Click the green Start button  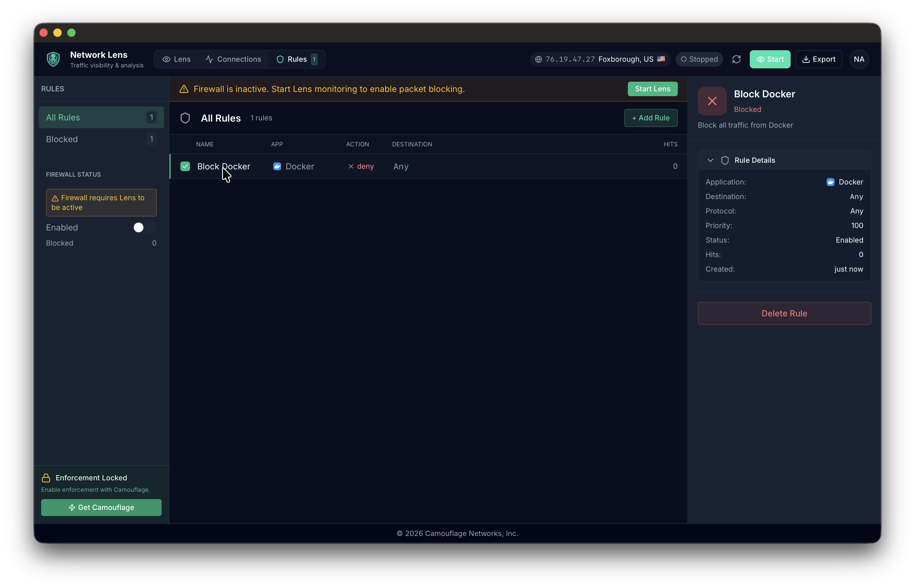point(770,59)
